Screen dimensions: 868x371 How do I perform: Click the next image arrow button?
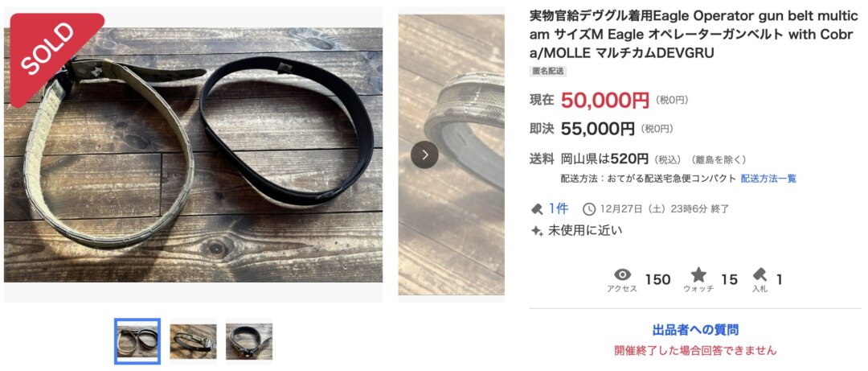pos(424,155)
